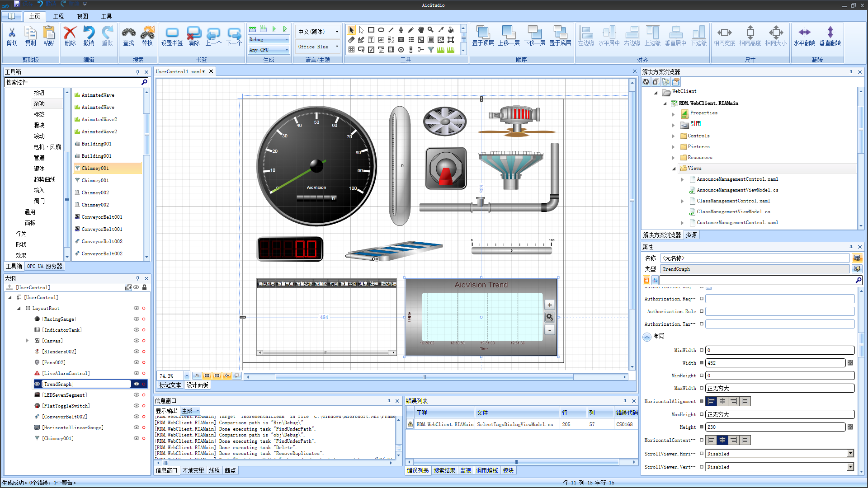The image size is (868, 488).
Task: Click the trend graph zoom-in plus button
Action: 550,305
